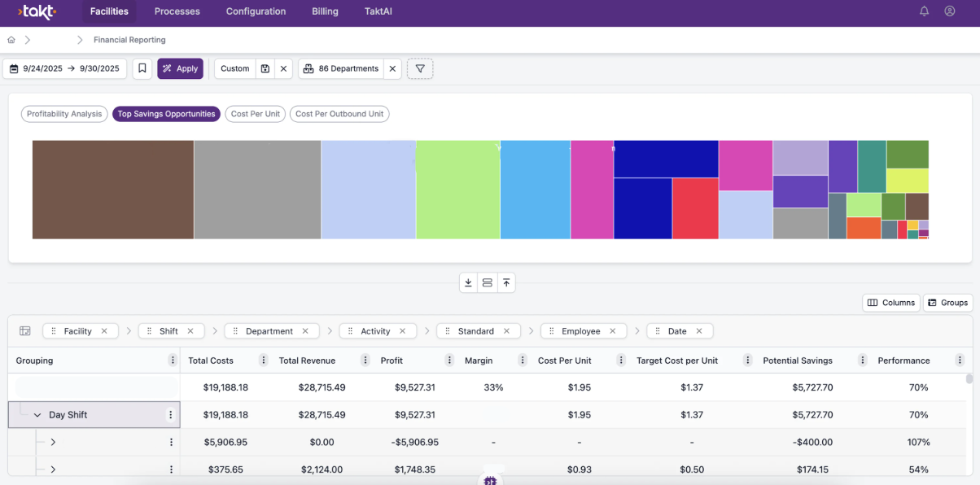Click the Apply button

180,68
